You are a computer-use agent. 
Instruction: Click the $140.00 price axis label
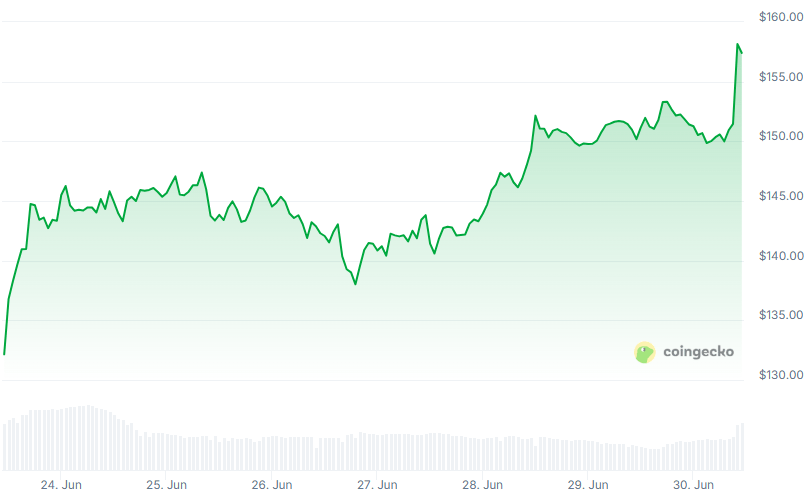(x=781, y=256)
